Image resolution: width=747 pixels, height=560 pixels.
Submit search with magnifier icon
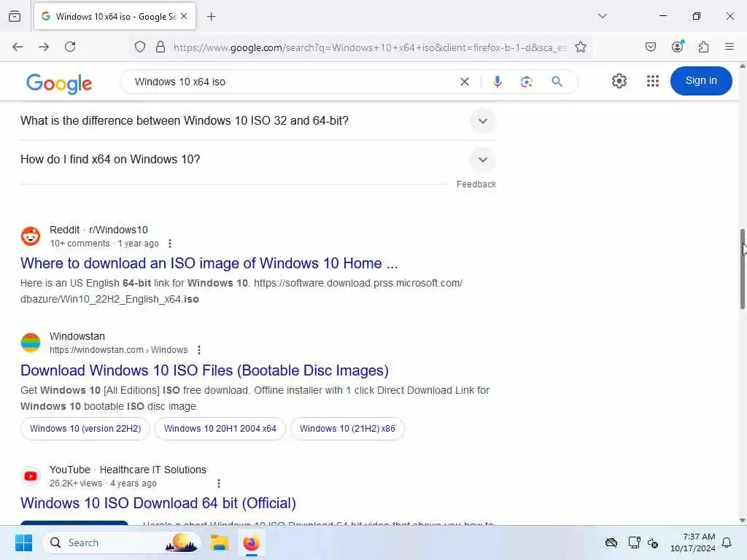(x=557, y=82)
